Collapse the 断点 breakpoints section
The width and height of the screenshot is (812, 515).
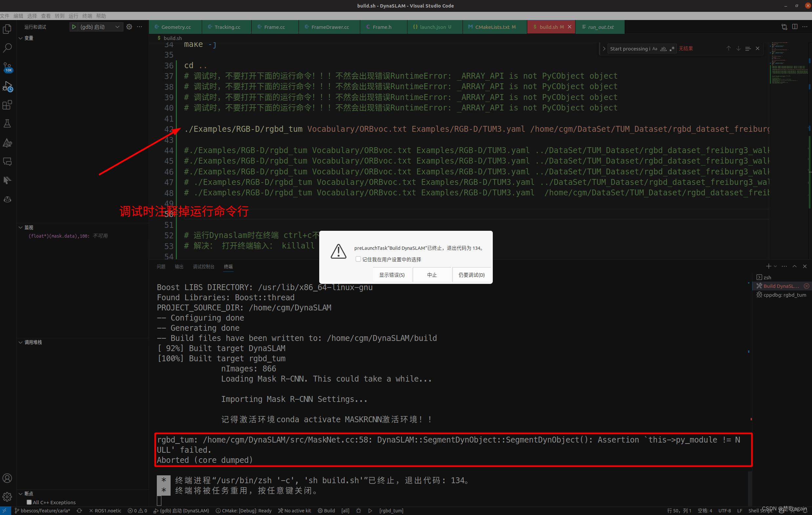point(20,494)
